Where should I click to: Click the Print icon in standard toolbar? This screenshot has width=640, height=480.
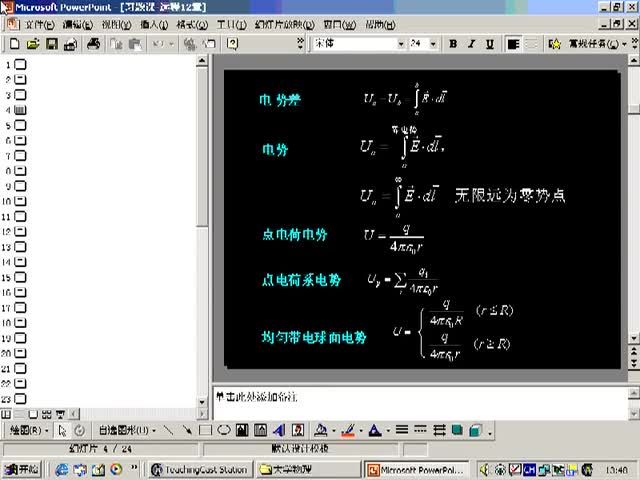point(93,43)
